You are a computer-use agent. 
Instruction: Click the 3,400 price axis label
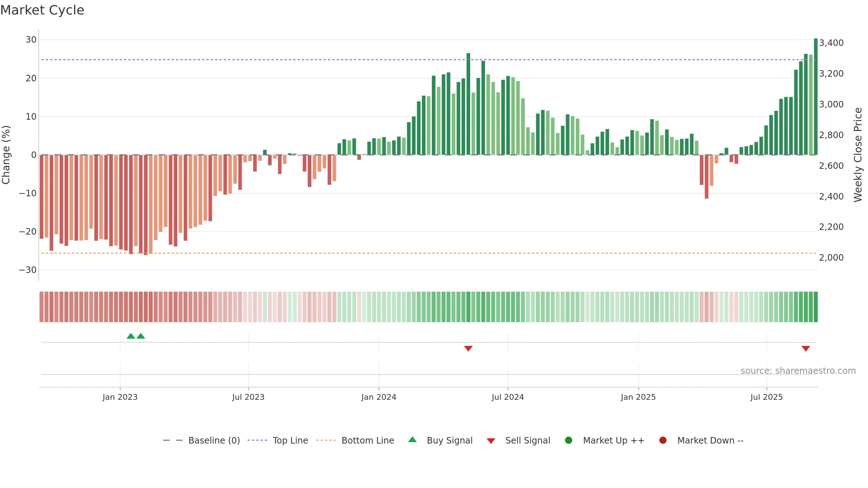tap(831, 43)
